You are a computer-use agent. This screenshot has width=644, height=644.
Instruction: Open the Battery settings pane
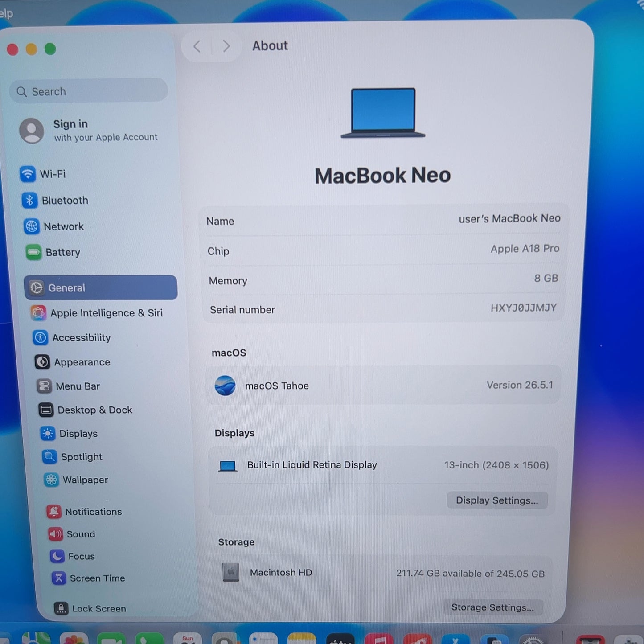click(x=53, y=252)
